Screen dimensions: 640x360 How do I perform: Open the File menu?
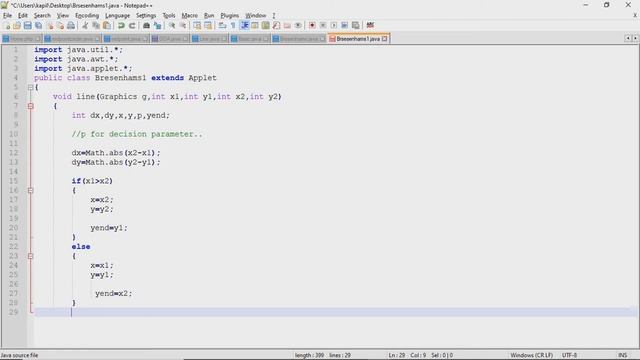coord(7,16)
